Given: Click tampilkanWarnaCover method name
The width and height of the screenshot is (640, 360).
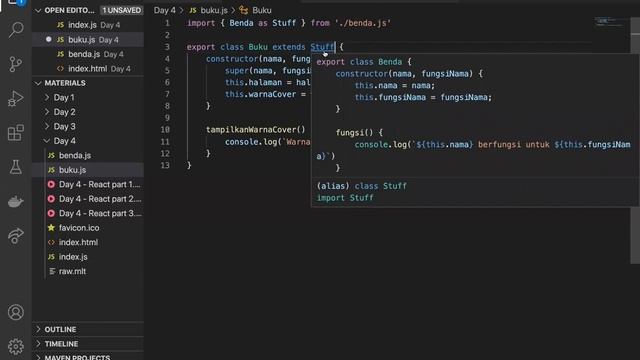Looking at the screenshot, I should 251,130.
